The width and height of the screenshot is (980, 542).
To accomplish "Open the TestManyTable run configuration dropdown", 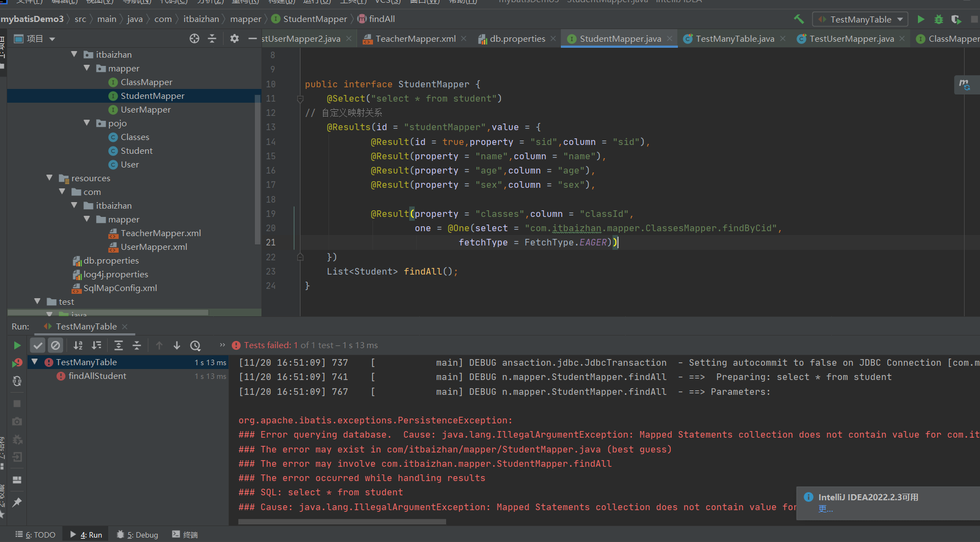I will coord(860,19).
